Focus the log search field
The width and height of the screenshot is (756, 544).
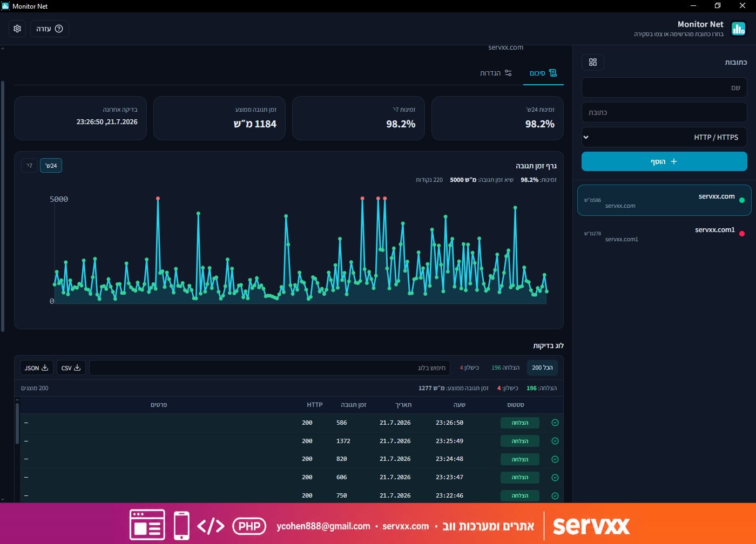click(269, 368)
